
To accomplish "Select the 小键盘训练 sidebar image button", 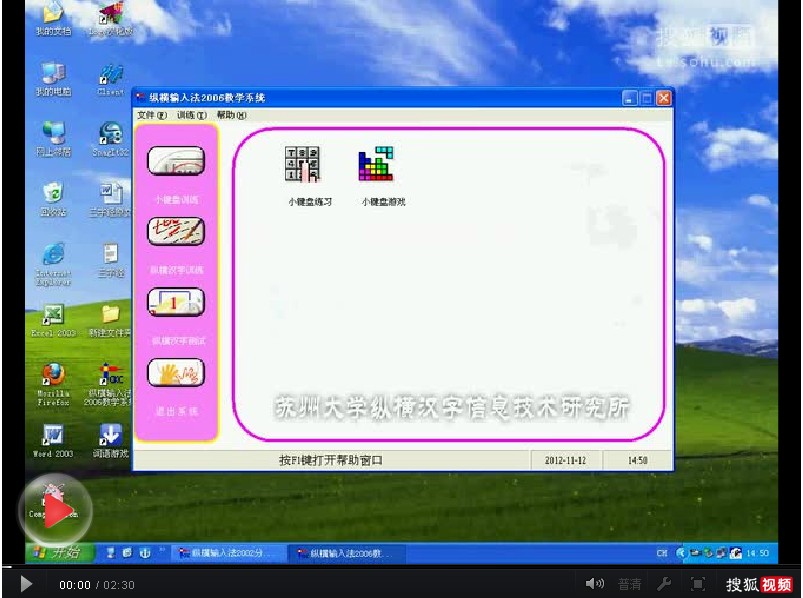I will point(176,161).
